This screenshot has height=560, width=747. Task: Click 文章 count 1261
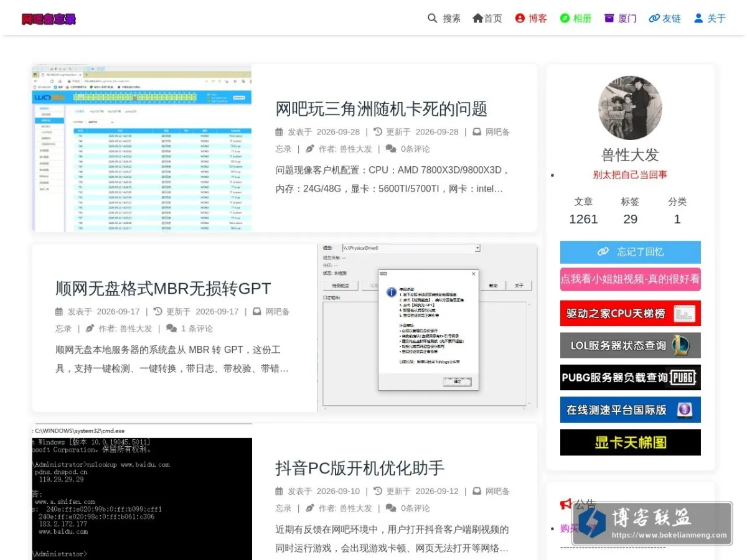(583, 219)
